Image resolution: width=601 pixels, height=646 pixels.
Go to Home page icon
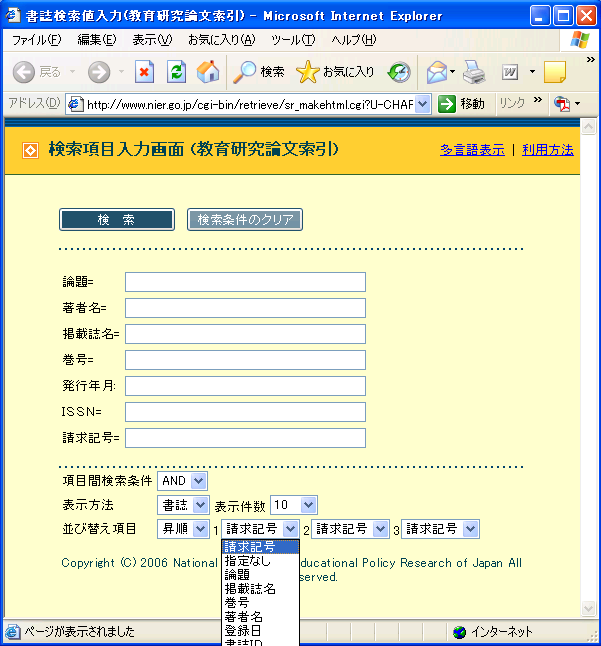click(208, 72)
